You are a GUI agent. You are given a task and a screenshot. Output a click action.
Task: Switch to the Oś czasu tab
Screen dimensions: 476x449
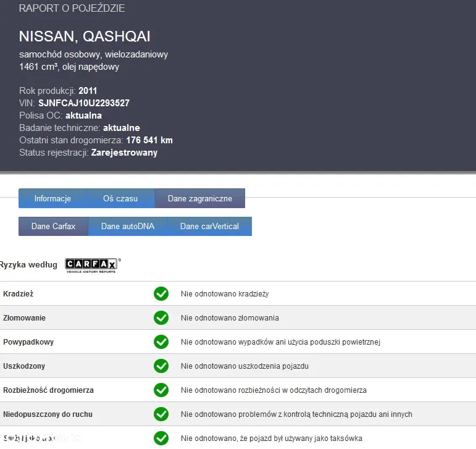coord(120,198)
